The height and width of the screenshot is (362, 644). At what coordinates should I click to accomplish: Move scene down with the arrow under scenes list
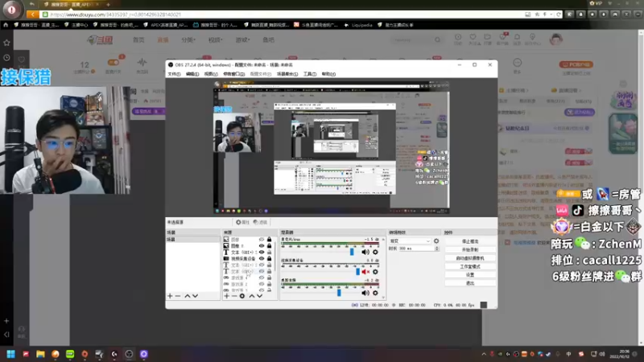(195, 296)
